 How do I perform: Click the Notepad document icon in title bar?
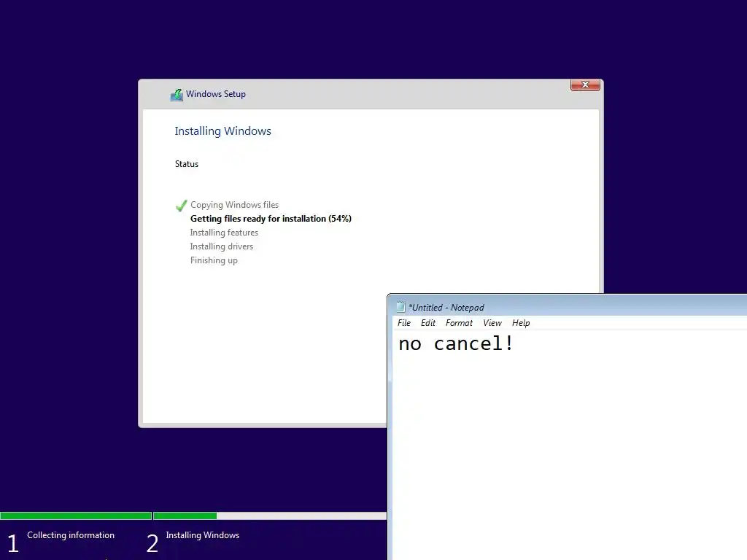coord(400,307)
